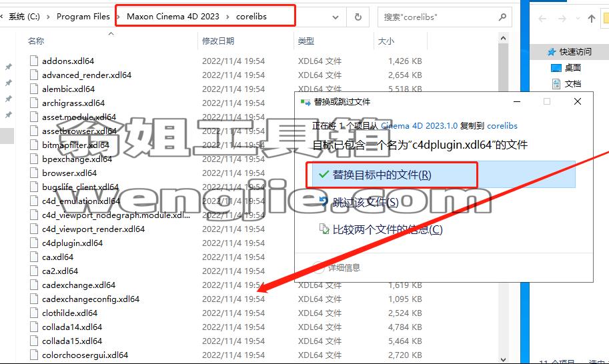Minimize the 替换或跳过文件 dialog
The height and width of the screenshot is (364, 609).
pyautogui.click(x=517, y=102)
